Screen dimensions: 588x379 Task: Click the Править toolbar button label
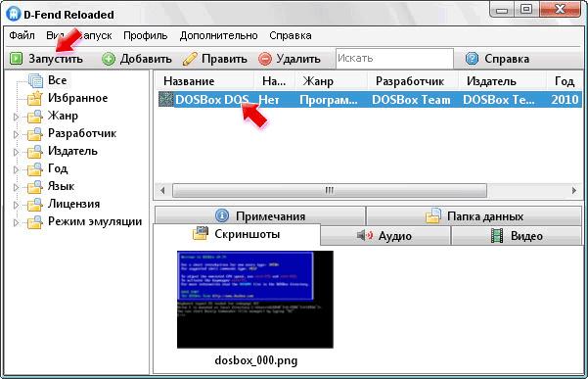pyautogui.click(x=224, y=59)
